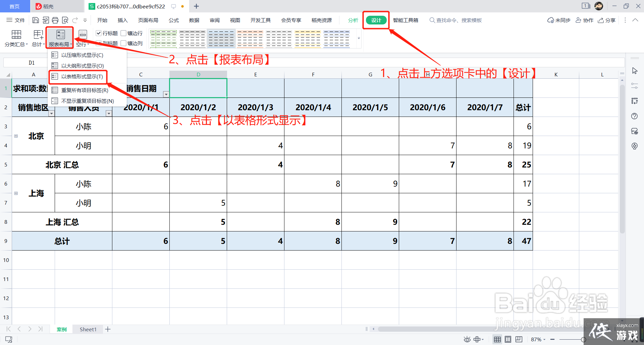Click the eye-protection mode icon
644x345 pixels.
(467, 339)
